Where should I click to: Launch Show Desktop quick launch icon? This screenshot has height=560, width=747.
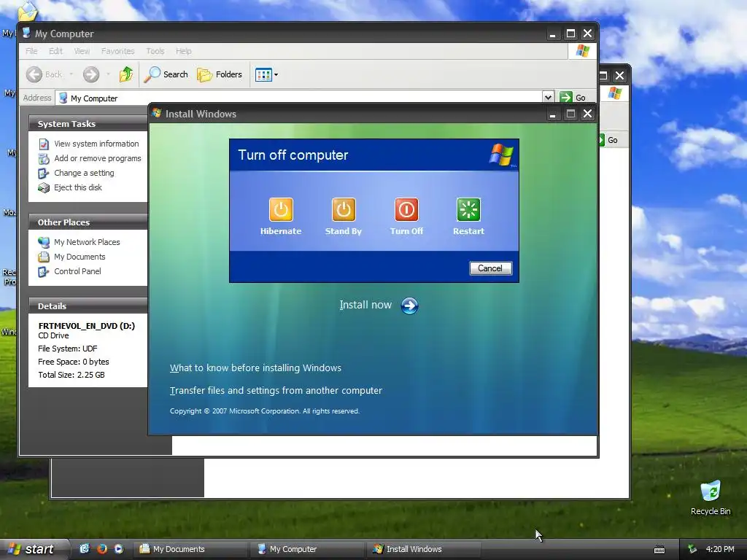point(85,548)
